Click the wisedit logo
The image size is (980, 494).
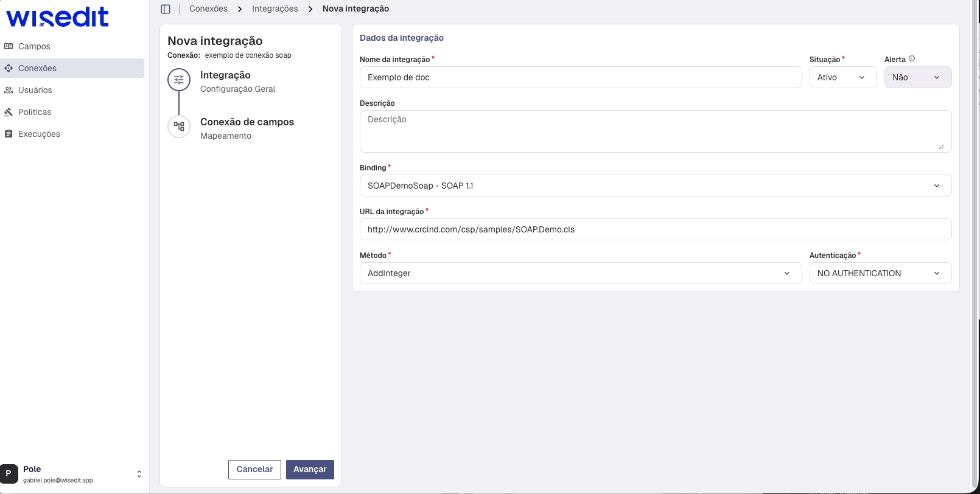point(57,17)
